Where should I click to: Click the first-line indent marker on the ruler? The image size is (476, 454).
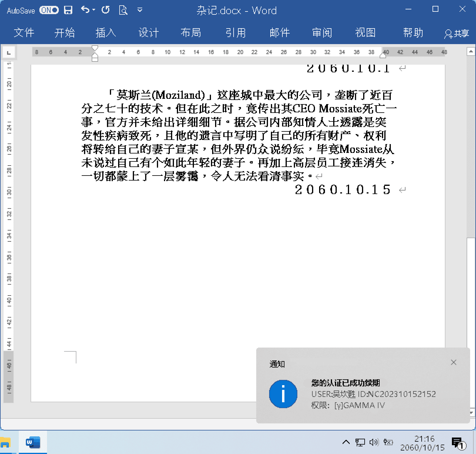[95, 48]
